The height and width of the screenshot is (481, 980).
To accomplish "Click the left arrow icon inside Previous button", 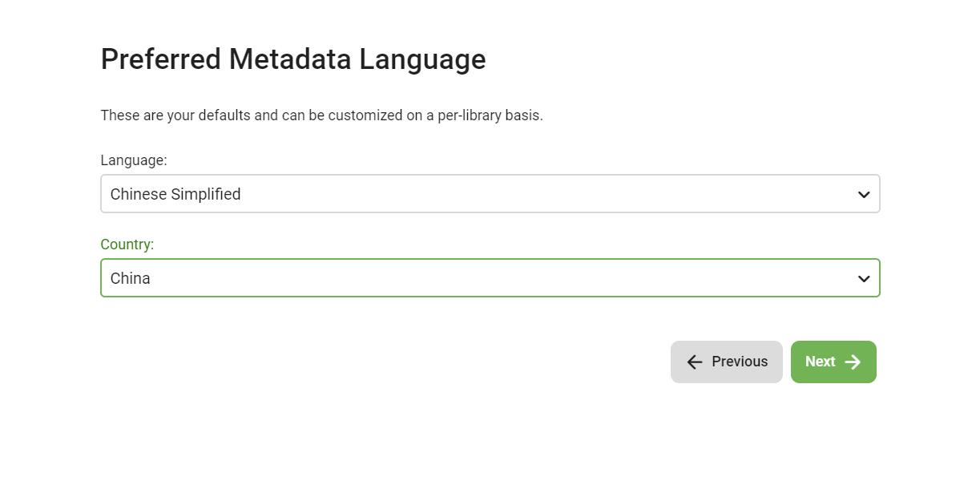I will pos(694,362).
